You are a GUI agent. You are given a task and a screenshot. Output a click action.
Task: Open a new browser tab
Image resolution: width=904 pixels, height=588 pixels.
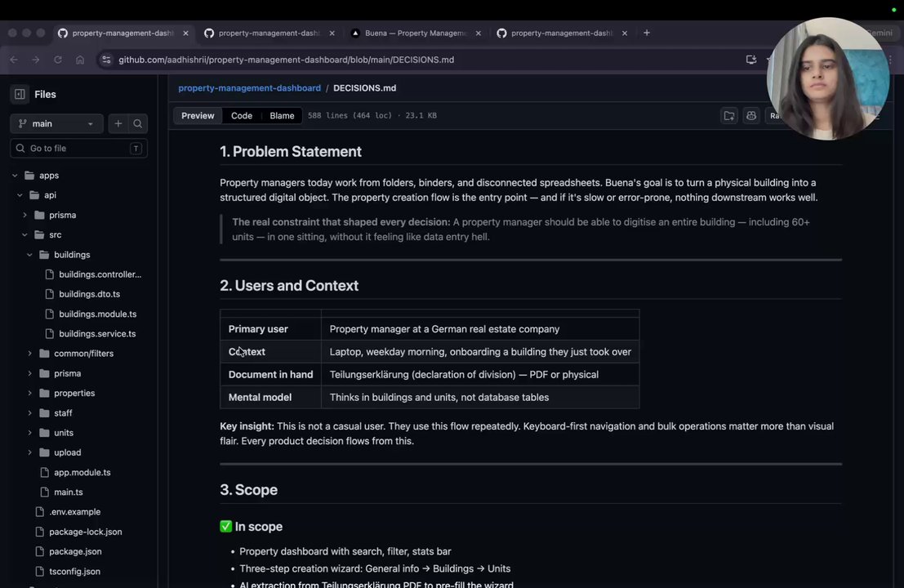click(647, 33)
